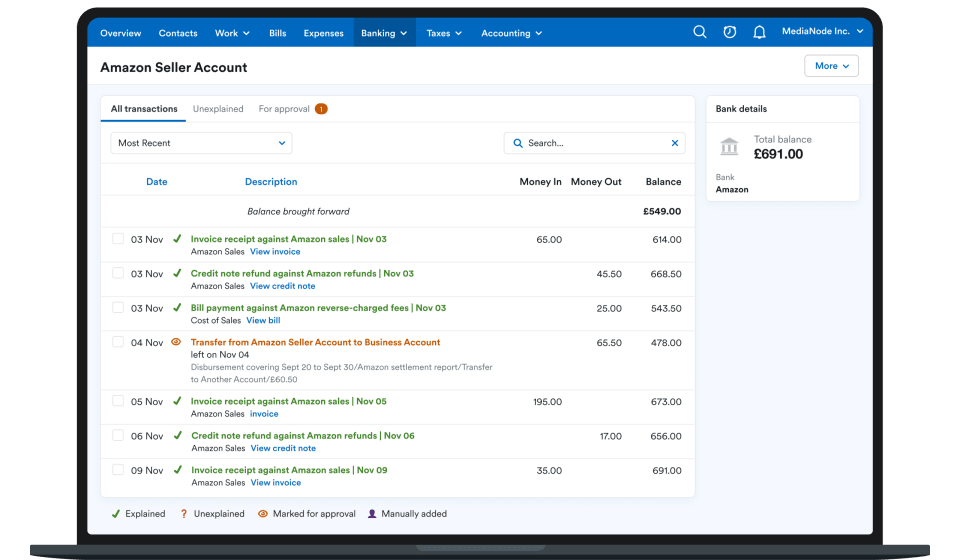Open MediaNode Inc. account dropdown
960x560 pixels.
click(822, 31)
